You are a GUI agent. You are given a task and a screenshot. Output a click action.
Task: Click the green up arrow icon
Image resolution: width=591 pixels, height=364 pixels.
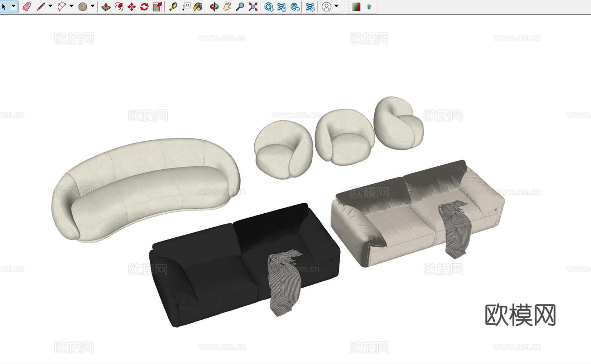(x=369, y=6)
